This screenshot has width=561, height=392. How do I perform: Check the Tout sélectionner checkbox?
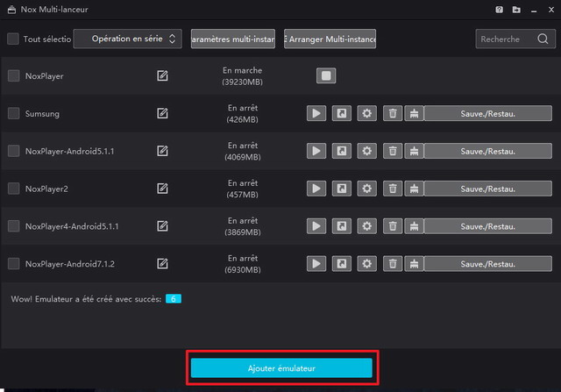coord(13,39)
